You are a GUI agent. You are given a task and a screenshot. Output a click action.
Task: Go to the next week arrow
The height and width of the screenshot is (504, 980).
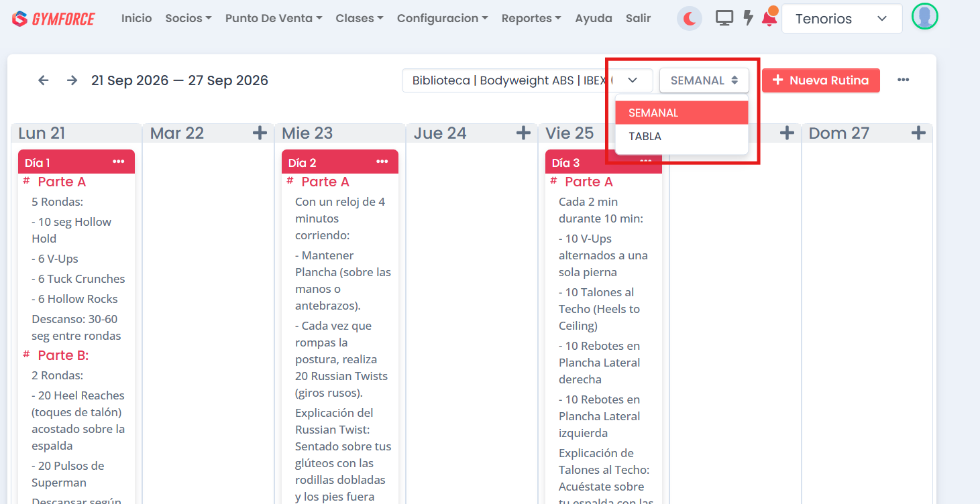(x=72, y=80)
